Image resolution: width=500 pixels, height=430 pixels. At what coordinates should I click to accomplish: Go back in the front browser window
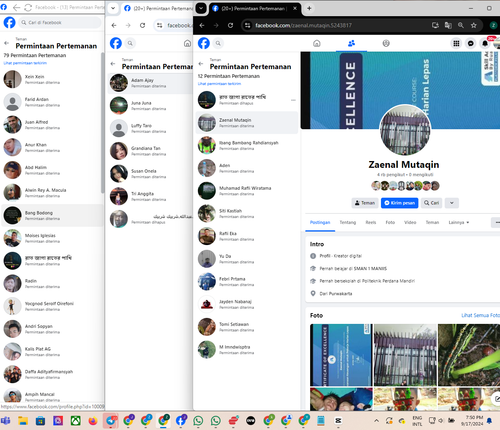point(202,25)
